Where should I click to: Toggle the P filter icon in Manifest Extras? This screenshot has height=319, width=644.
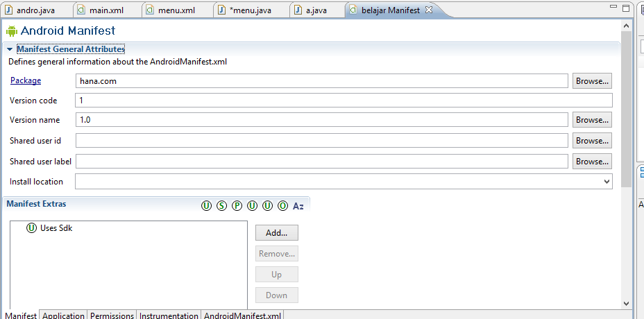click(237, 206)
